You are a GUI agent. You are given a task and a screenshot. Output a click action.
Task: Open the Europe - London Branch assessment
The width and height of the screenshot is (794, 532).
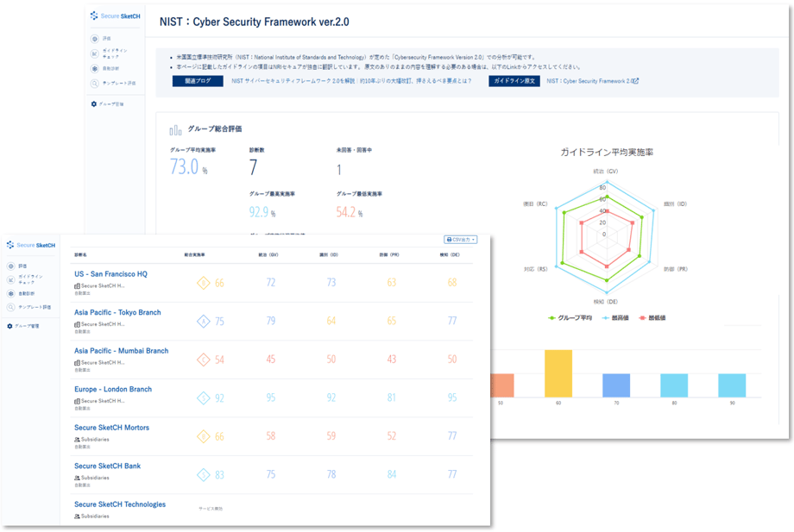click(113, 390)
